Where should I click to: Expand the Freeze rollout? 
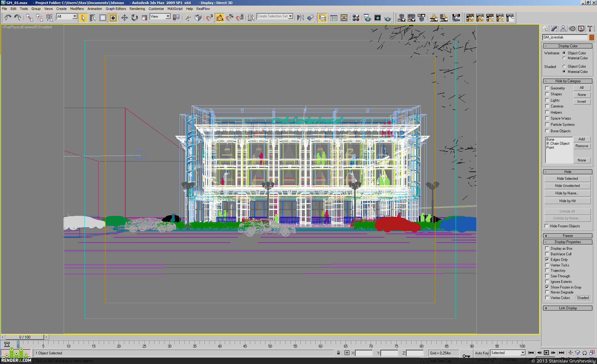(568, 236)
